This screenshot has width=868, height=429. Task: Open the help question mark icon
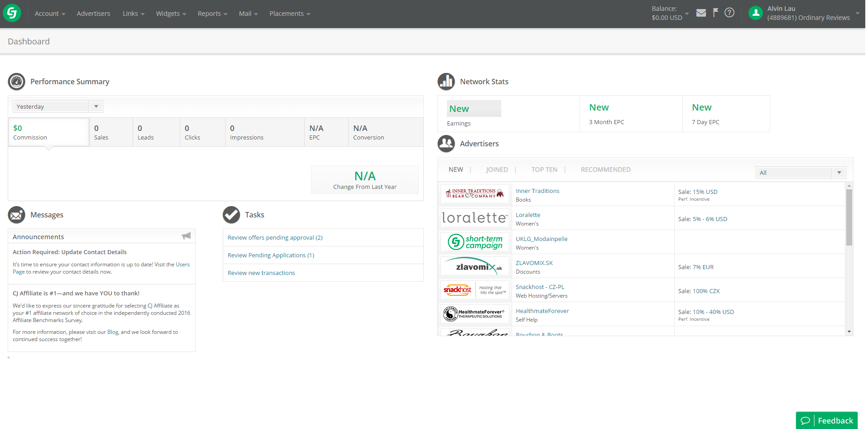(x=729, y=13)
